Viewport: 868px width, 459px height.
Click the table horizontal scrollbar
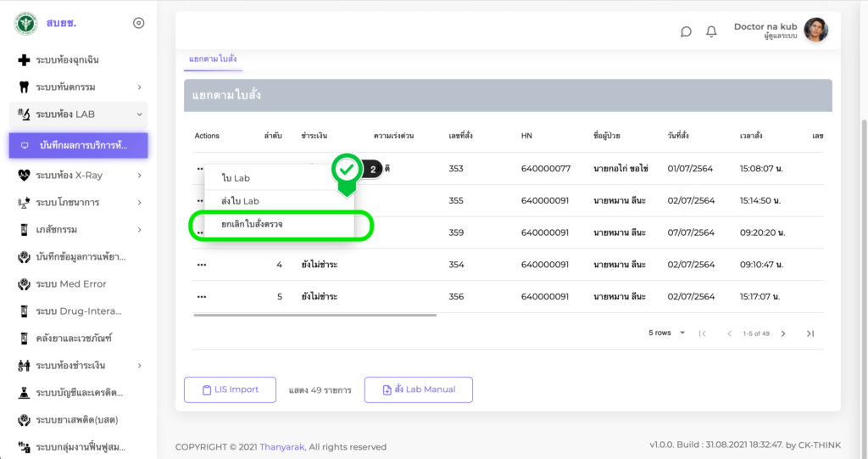(x=314, y=315)
